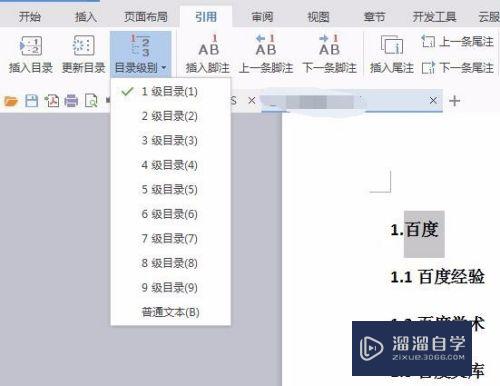
Task: Choose 普通文本(B) menu option
Action: click(170, 312)
